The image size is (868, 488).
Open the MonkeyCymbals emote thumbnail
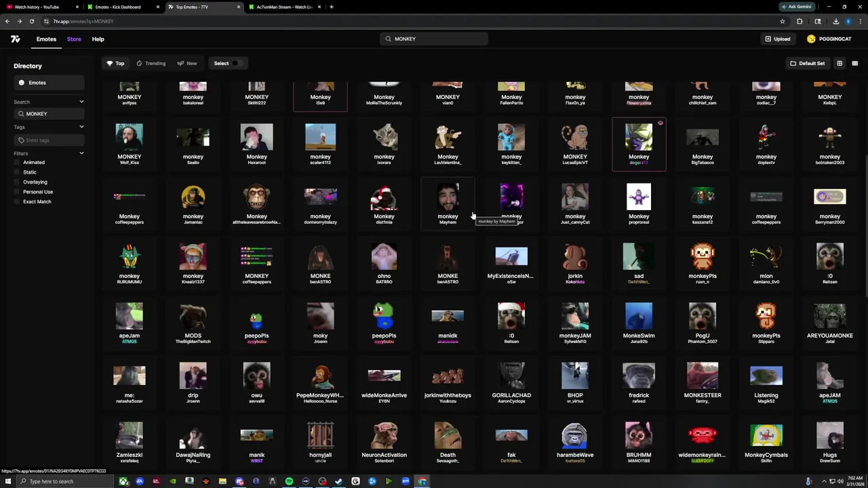pyautogui.click(x=766, y=436)
